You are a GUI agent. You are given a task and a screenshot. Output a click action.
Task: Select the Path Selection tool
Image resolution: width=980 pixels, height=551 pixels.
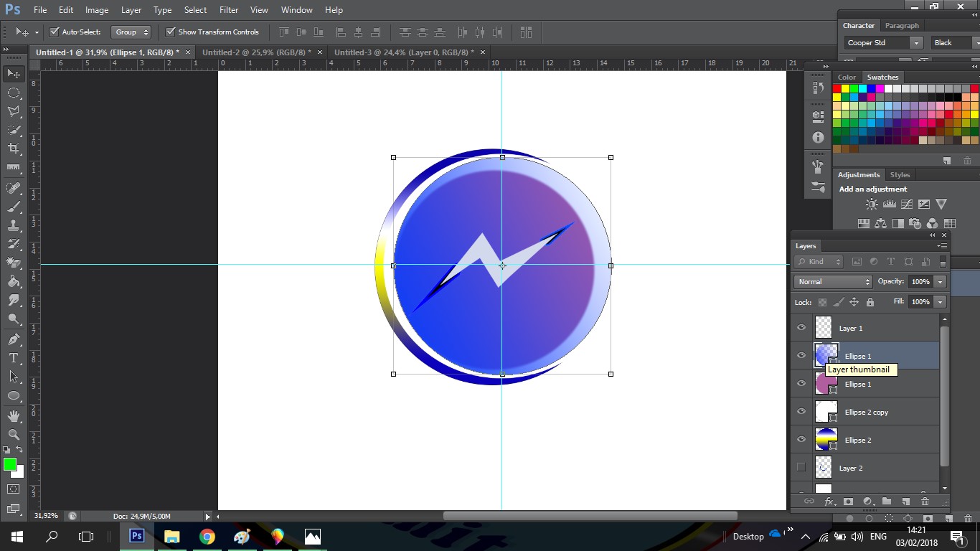tap(14, 377)
